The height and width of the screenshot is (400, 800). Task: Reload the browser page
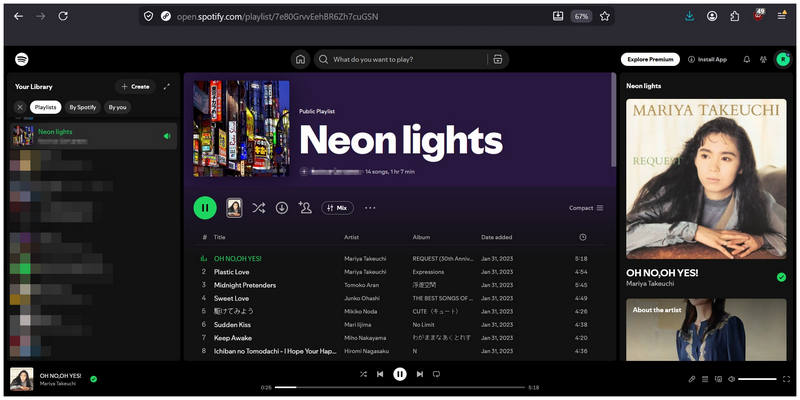coord(63,16)
